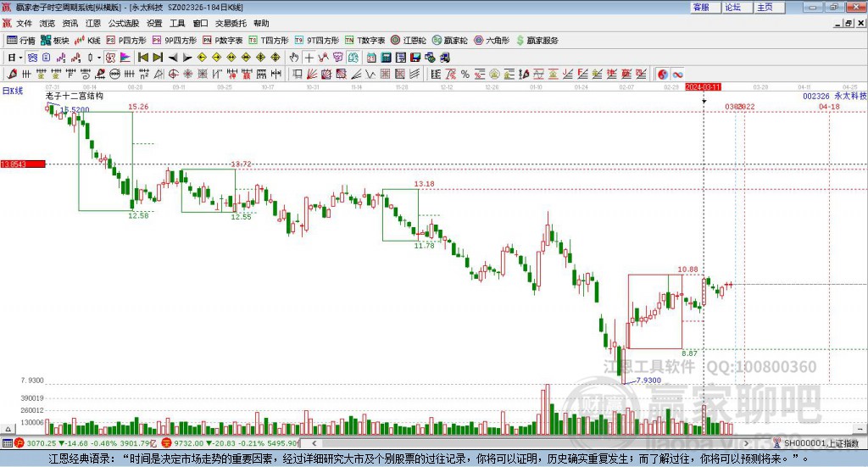The image size is (868, 467).
Task: Click the 15.26 high price label
Action: [x=138, y=107]
